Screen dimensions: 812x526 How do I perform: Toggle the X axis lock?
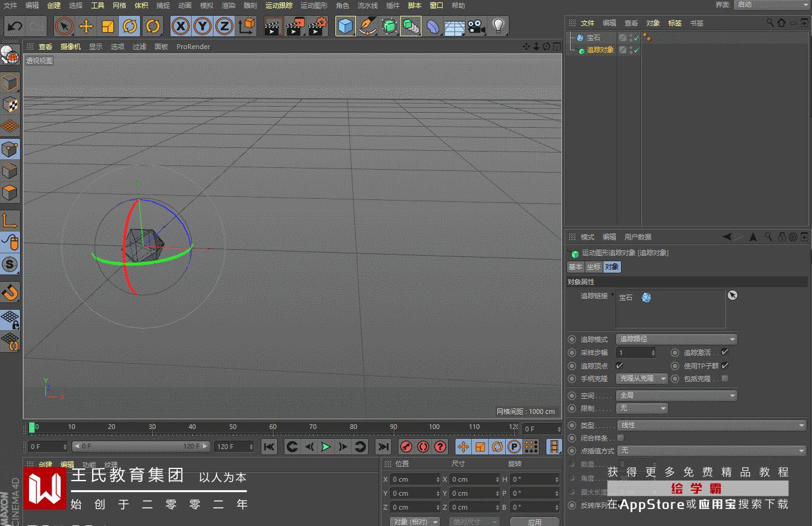point(180,26)
